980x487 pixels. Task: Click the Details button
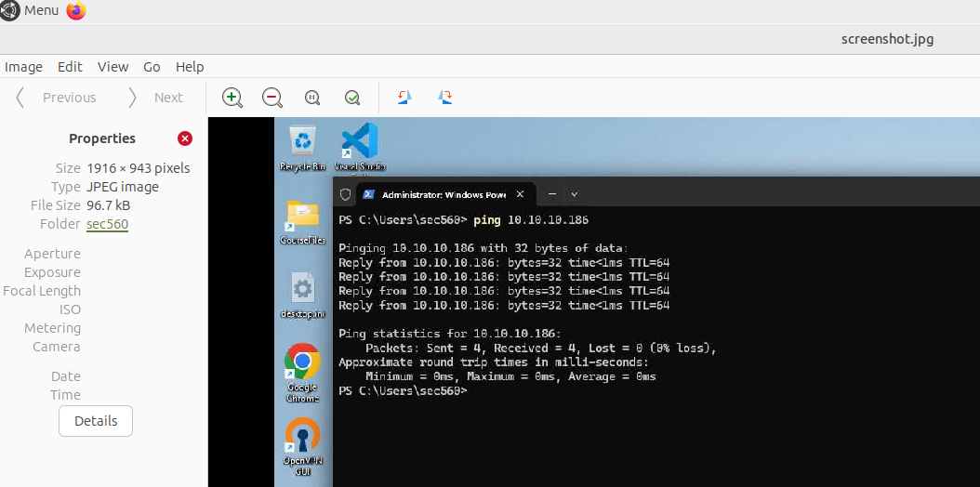coord(96,421)
